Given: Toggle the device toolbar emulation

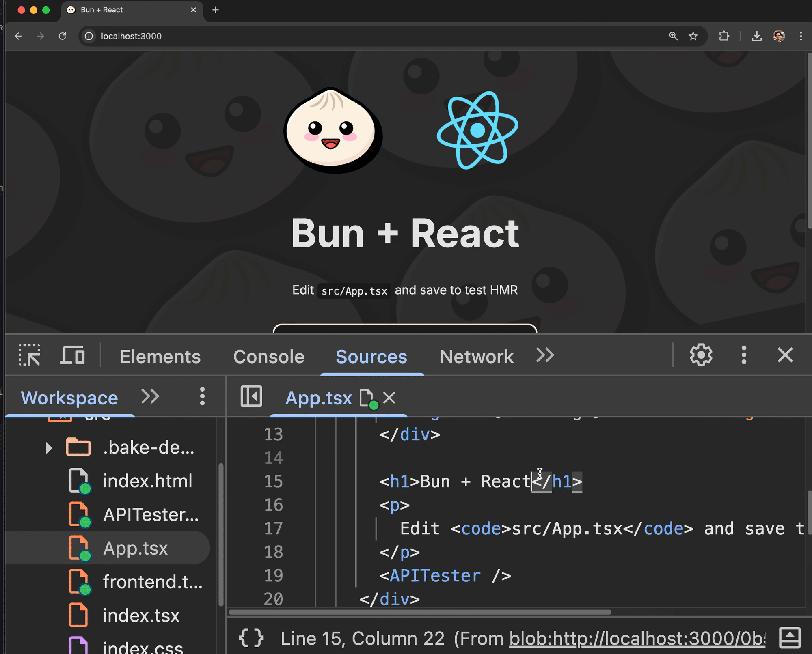Looking at the screenshot, I should coord(73,355).
